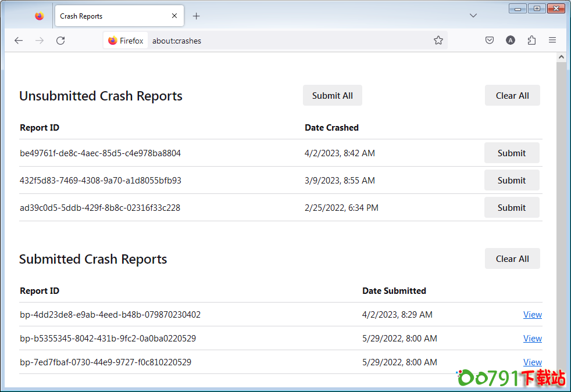Screen dimensions: 571x392
Task: Submit the report crashed 2/25/2022
Action: 511,208
